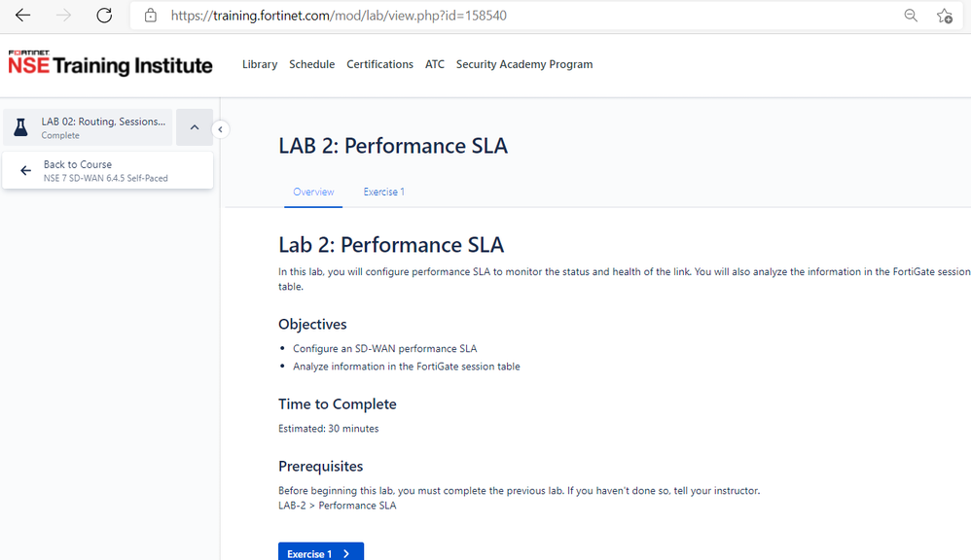Viewport: 971px width, 560px height.
Task: Open the Schedule menu item
Action: point(311,64)
